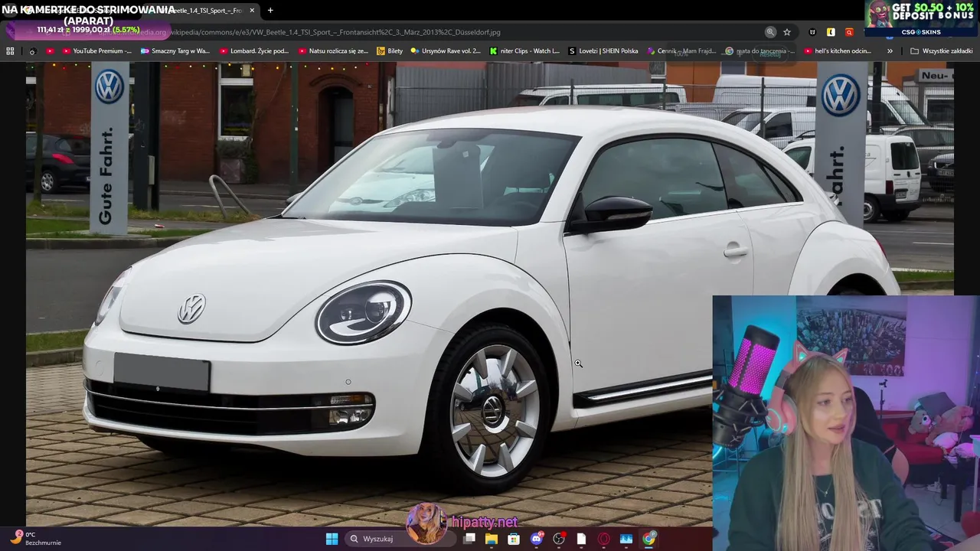The height and width of the screenshot is (551, 980).
Task: Open Microsoft Store from the taskbar
Action: pyautogui.click(x=514, y=539)
